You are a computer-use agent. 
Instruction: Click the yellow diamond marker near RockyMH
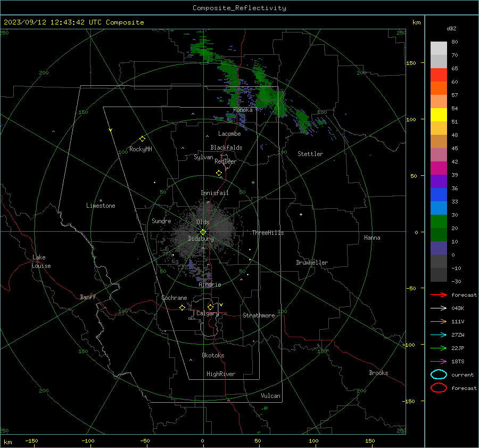point(142,139)
